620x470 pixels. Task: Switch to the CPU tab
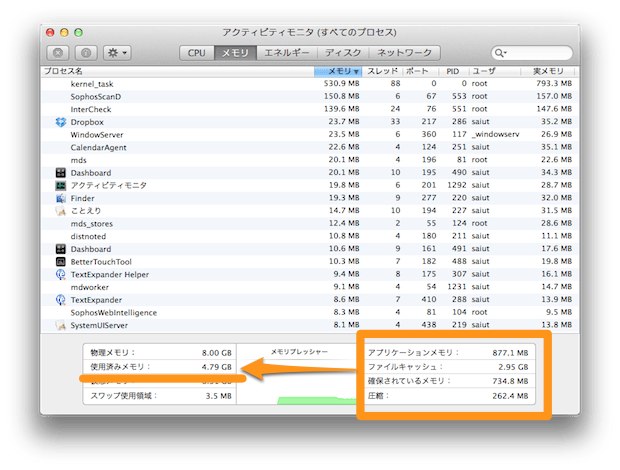click(x=197, y=53)
